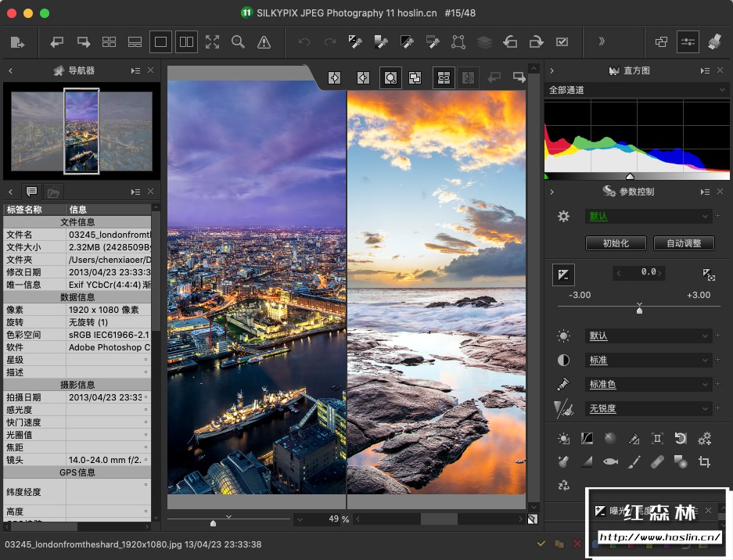The width and height of the screenshot is (733, 560).
Task: Expand the 无锐度 sharpness dropdown
Action: pyautogui.click(x=649, y=408)
